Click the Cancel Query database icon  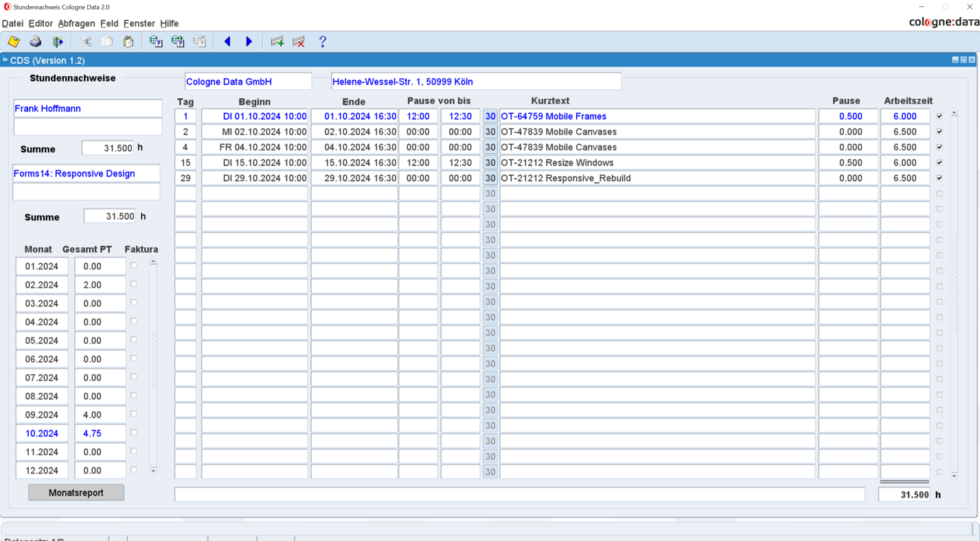click(x=200, y=42)
